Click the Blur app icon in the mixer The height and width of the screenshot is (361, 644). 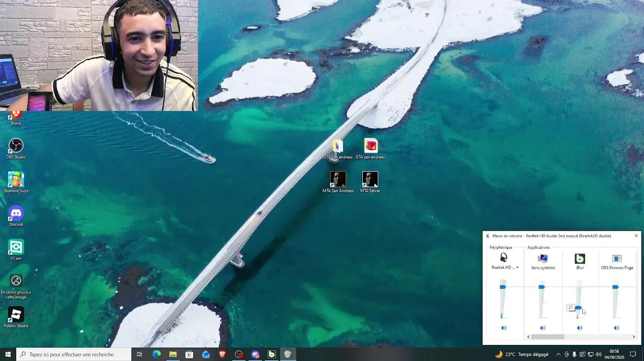pos(580,259)
